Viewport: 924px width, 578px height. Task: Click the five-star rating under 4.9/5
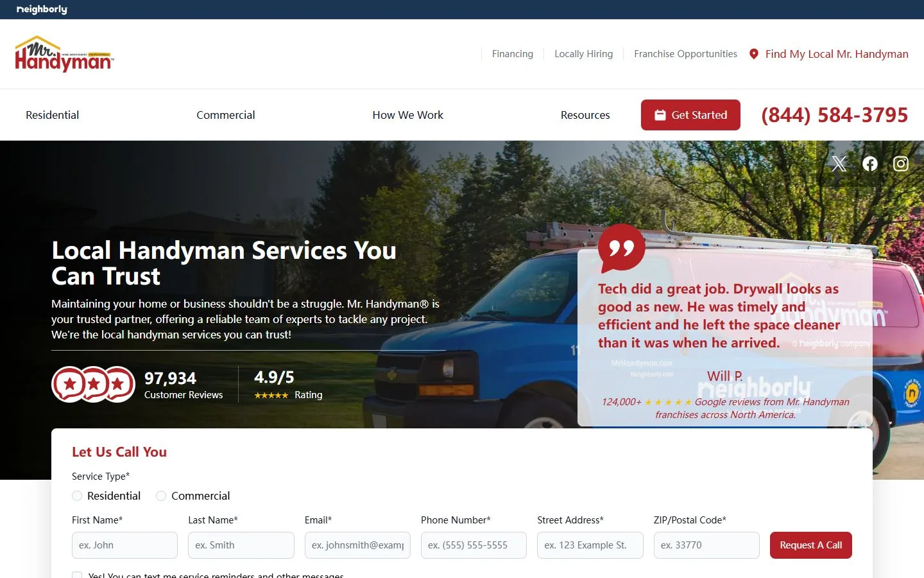point(271,396)
